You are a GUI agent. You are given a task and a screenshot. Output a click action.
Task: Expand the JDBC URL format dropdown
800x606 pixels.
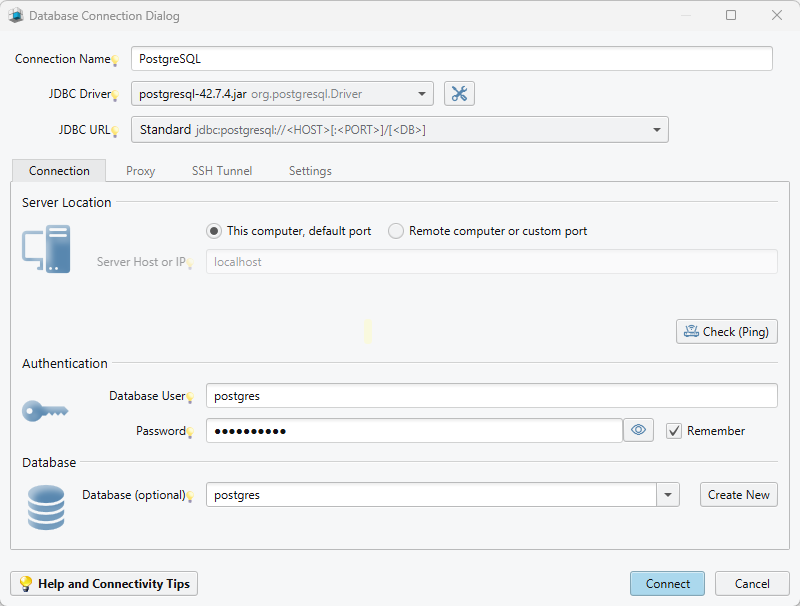657,129
